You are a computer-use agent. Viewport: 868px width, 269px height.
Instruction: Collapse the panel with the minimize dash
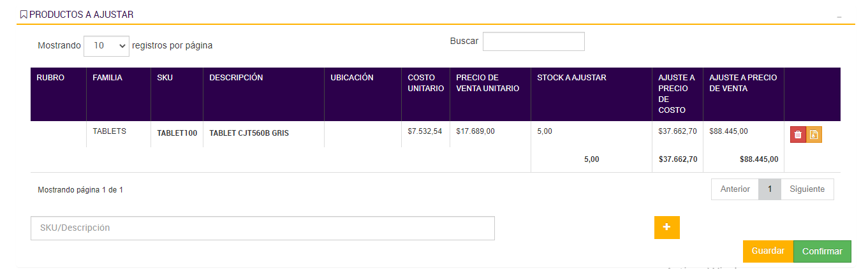click(x=839, y=17)
